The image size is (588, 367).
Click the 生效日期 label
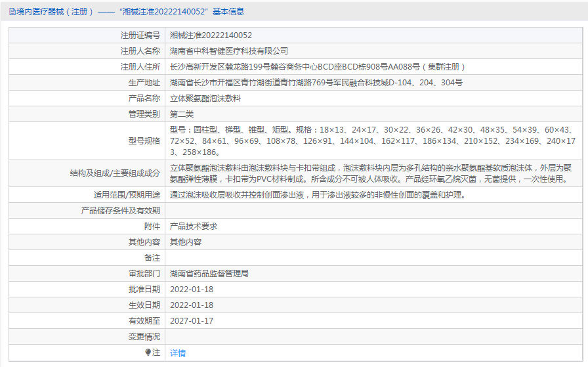pyautogui.click(x=144, y=305)
